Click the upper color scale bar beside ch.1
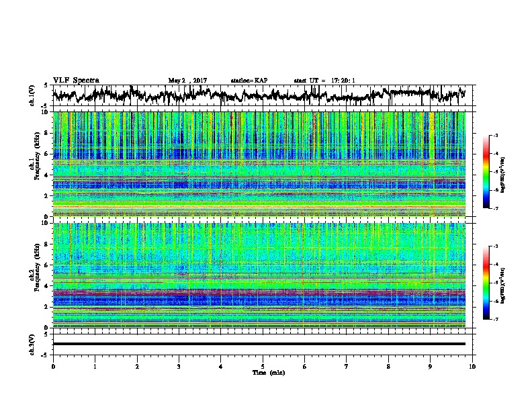532x411 pixels. coord(486,172)
